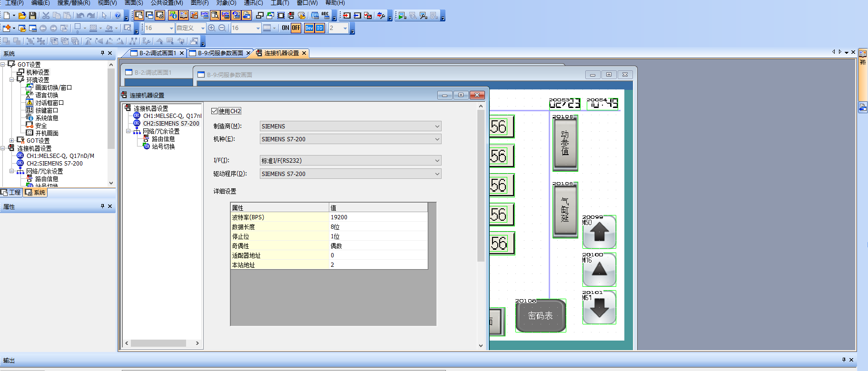Click the Write to GOT communication icon
Screen dimensions: 868x371
[346, 15]
